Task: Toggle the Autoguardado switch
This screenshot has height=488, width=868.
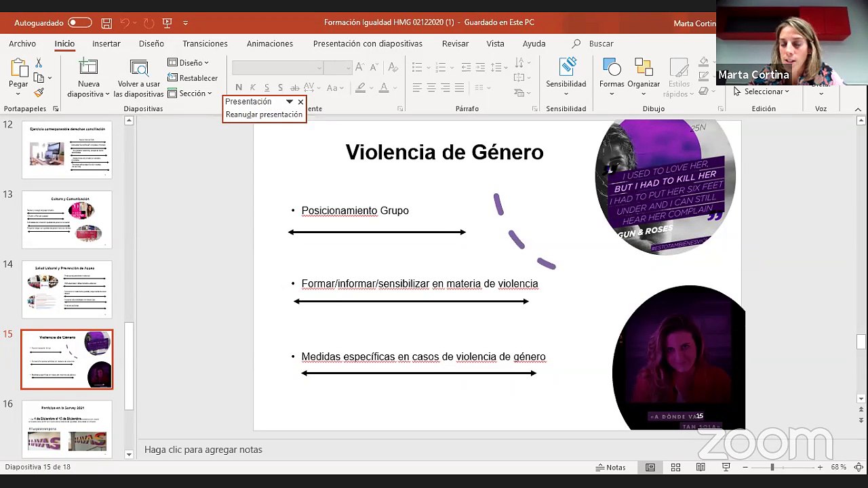Action: [79, 23]
